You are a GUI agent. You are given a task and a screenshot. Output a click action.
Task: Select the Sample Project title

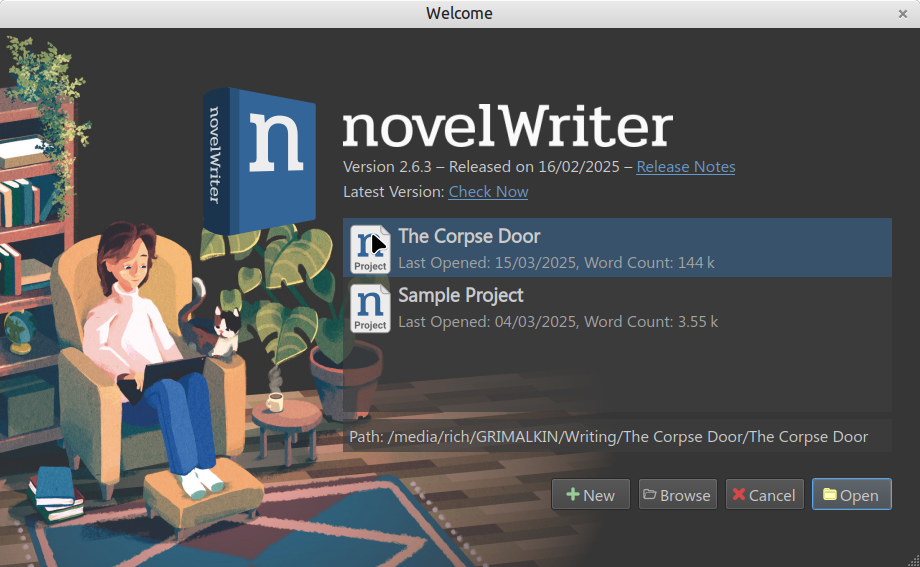[x=461, y=296]
